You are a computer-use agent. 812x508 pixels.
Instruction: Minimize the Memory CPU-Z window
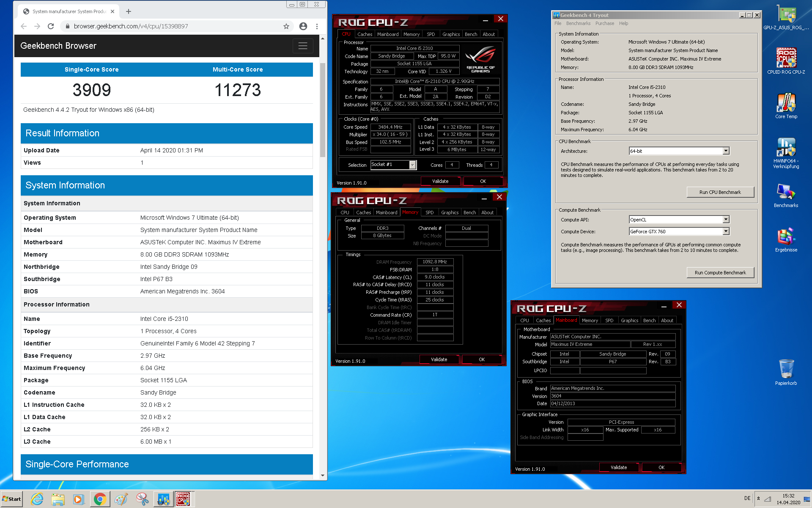tap(484, 198)
